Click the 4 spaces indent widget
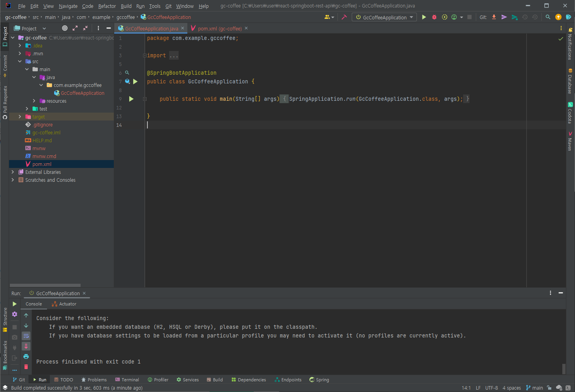 [511, 388]
